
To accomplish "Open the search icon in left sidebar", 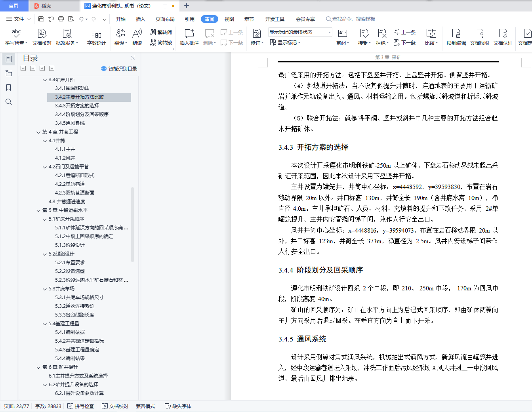I will click(x=9, y=102).
